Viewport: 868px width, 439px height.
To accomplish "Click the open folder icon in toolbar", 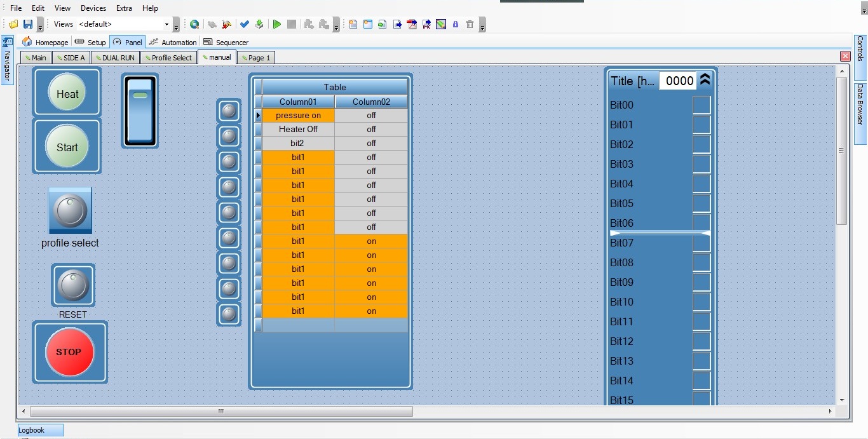I will 13,24.
